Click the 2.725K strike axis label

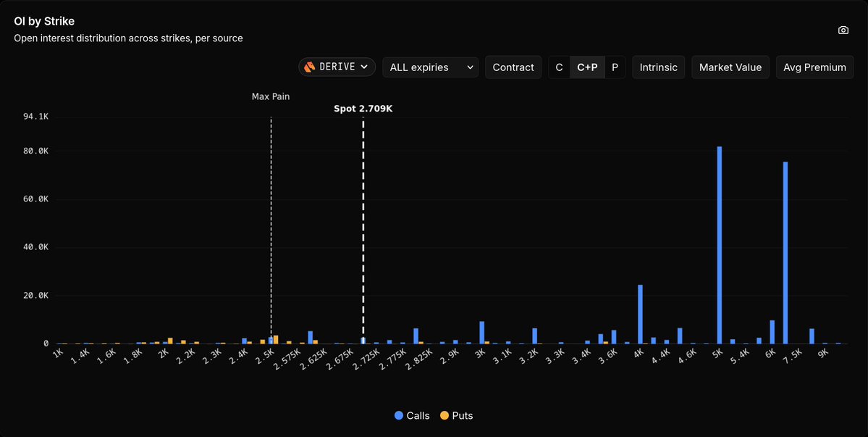(366, 359)
